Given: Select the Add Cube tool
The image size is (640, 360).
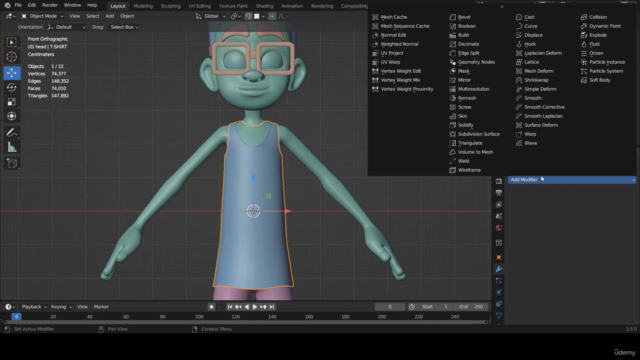Looking at the screenshot, I should [11, 163].
